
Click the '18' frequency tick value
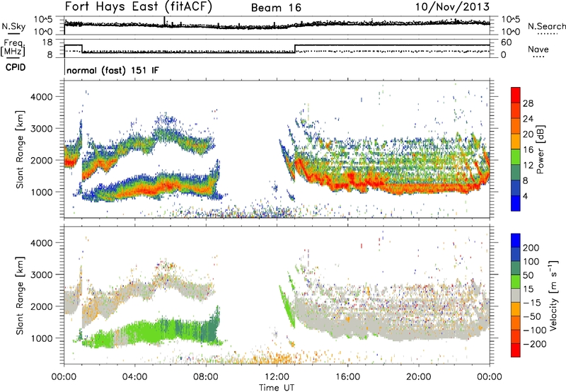click(47, 42)
